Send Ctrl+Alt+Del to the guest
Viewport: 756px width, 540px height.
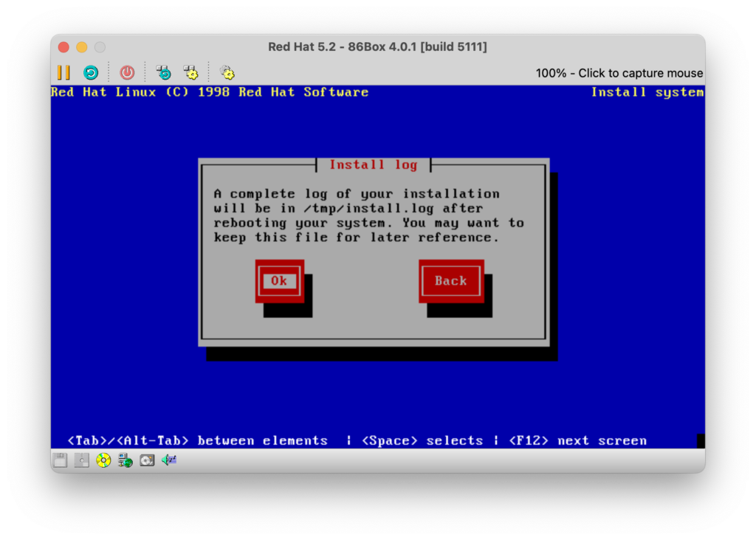click(164, 73)
